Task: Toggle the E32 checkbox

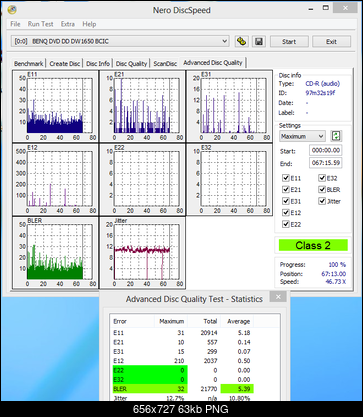Action: point(322,178)
